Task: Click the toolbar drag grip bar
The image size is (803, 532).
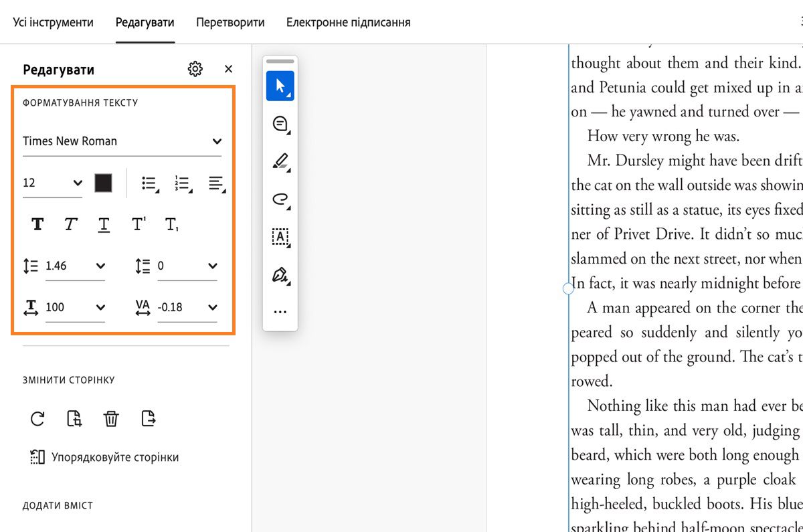Action: pos(280,62)
